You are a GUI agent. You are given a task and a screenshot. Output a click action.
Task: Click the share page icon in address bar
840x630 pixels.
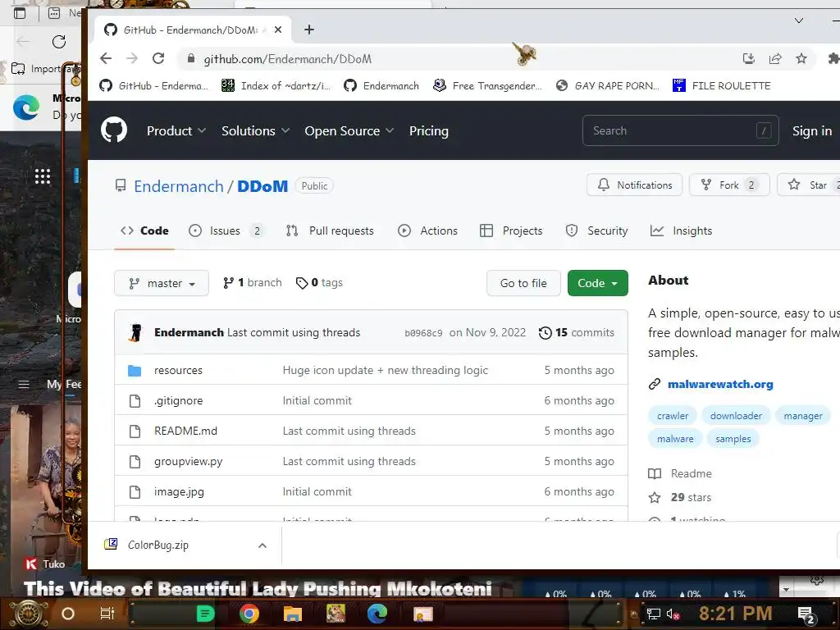tap(774, 58)
